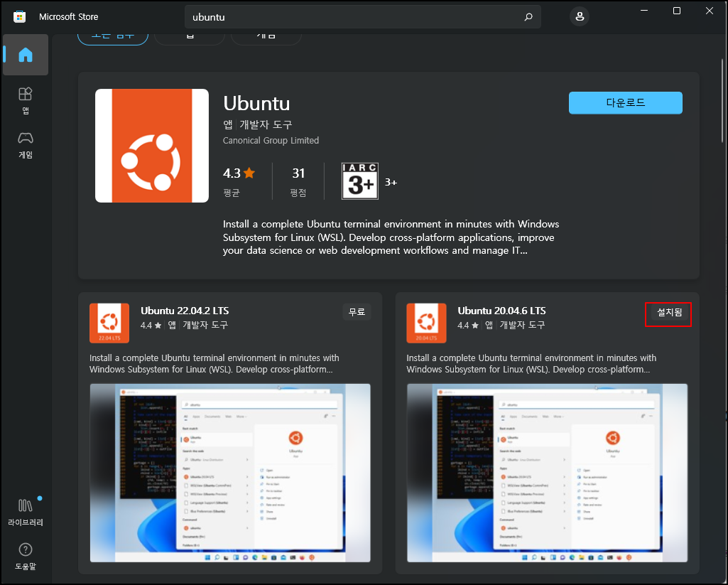The height and width of the screenshot is (585, 728).
Task: Open the Ubuntu 22.04.2 LTS screenshot thumbnail
Action: coord(230,473)
